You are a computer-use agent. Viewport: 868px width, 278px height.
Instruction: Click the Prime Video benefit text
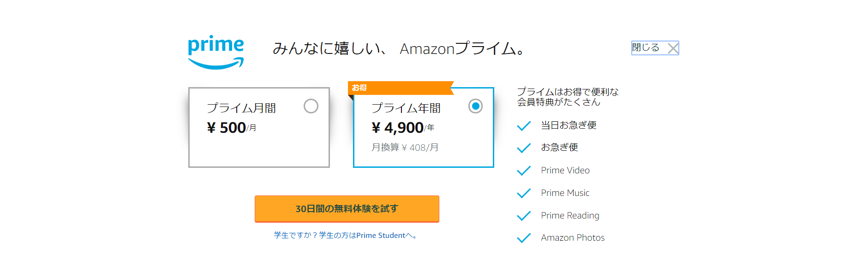[x=565, y=170]
